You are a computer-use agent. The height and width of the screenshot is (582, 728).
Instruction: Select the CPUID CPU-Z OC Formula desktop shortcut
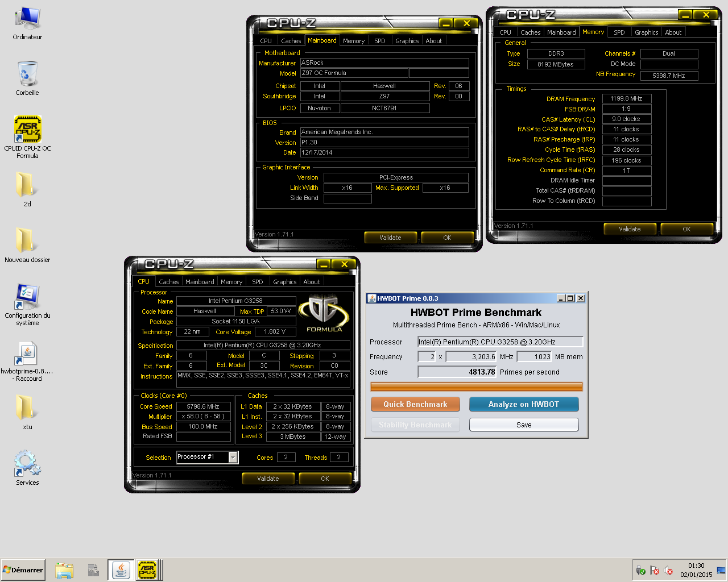point(27,136)
